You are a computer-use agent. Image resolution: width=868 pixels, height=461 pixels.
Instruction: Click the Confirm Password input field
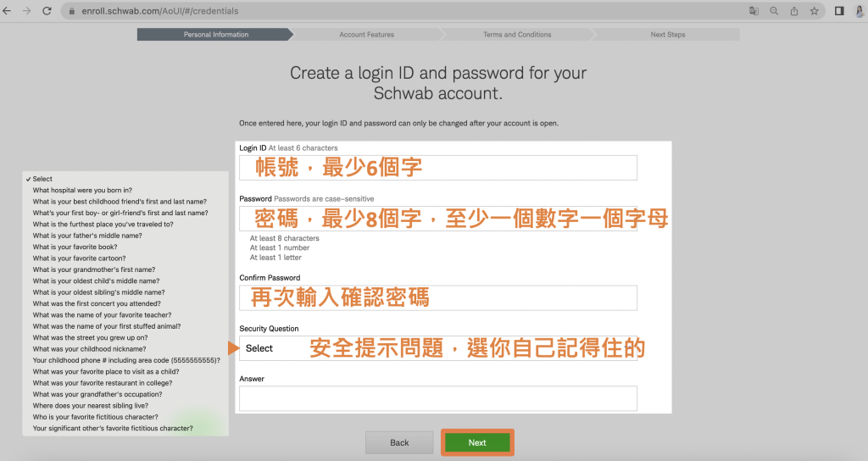coord(438,297)
